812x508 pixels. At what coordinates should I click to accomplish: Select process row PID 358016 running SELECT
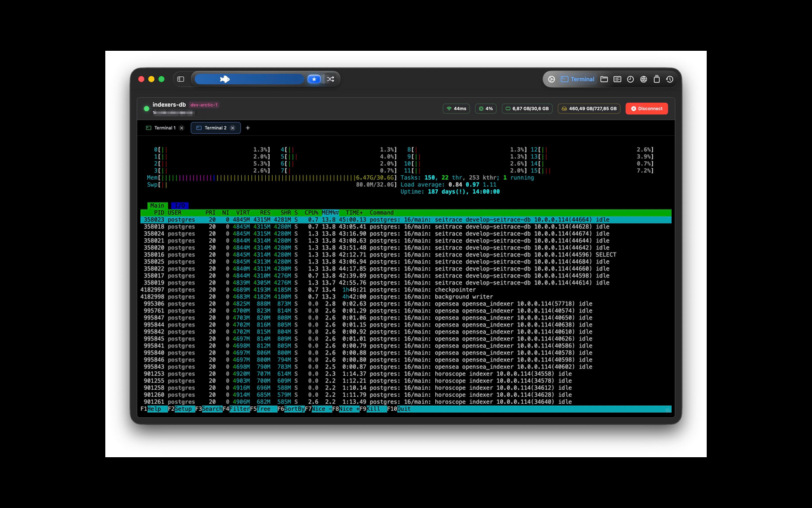click(406, 255)
